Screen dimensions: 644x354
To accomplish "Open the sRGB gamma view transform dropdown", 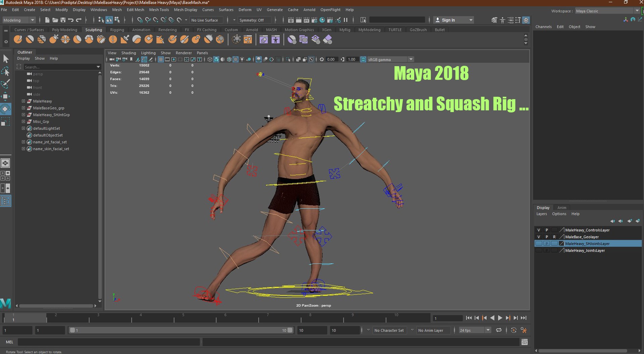I will click(x=390, y=59).
